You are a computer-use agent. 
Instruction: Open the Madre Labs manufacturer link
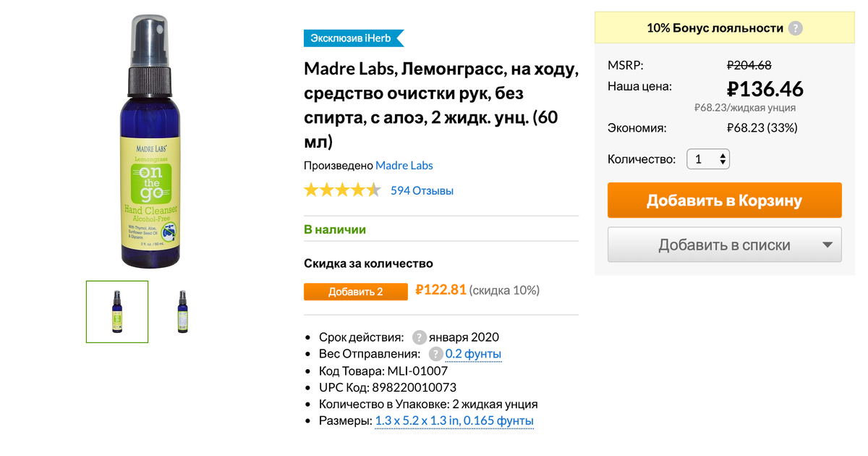[404, 166]
